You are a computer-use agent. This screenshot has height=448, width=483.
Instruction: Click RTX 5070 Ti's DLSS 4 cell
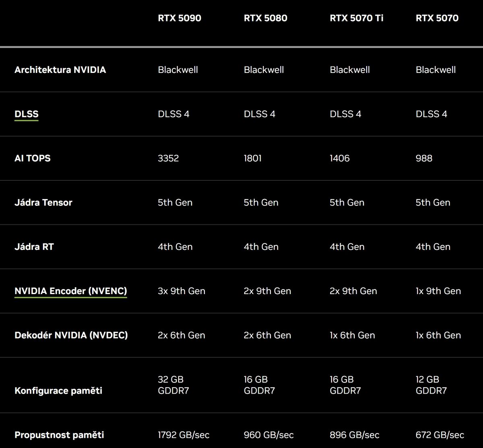tap(345, 114)
